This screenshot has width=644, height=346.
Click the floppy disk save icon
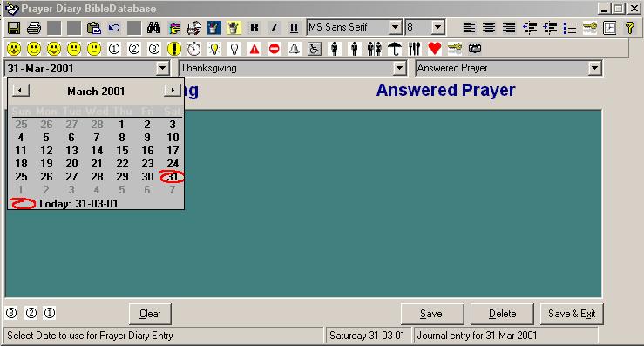tap(14, 28)
